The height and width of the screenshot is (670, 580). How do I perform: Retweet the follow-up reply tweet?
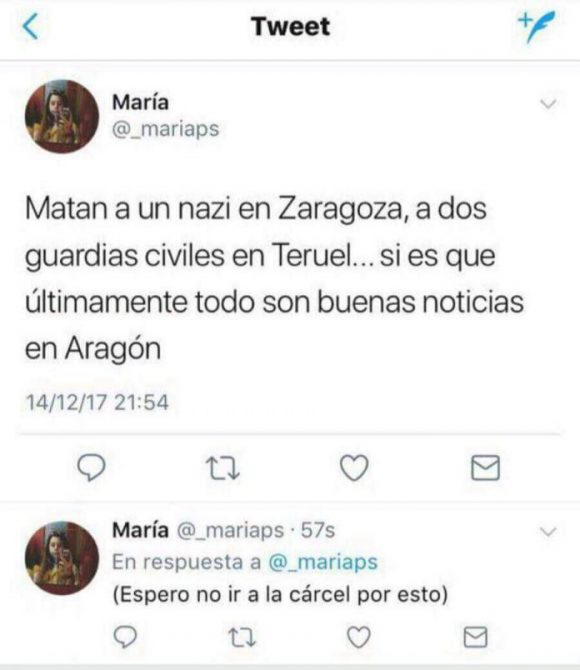[242, 637]
